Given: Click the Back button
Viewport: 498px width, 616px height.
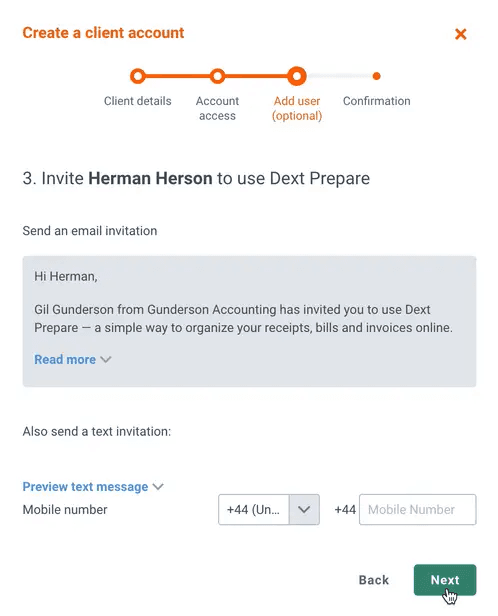Looking at the screenshot, I should click(x=374, y=580).
